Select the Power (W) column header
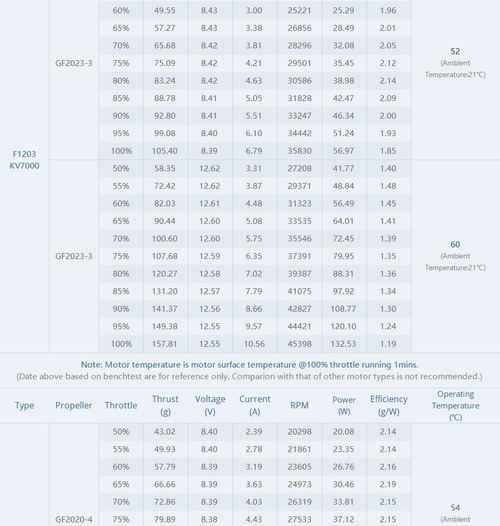This screenshot has height=526, width=500. point(344,405)
